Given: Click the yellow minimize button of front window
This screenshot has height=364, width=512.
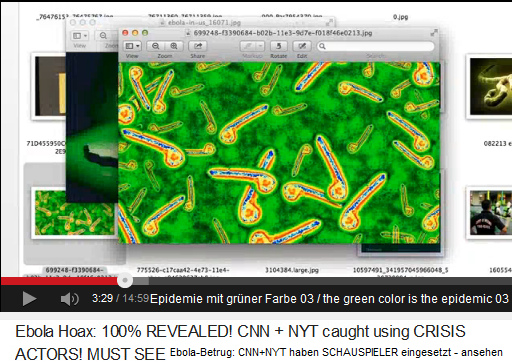Looking at the screenshot, I should [135, 33].
